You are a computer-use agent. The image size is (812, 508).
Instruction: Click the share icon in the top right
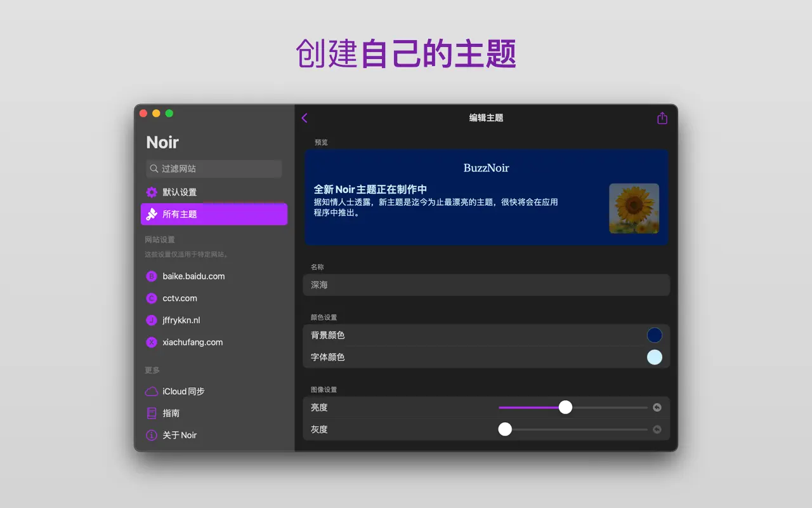(x=662, y=118)
